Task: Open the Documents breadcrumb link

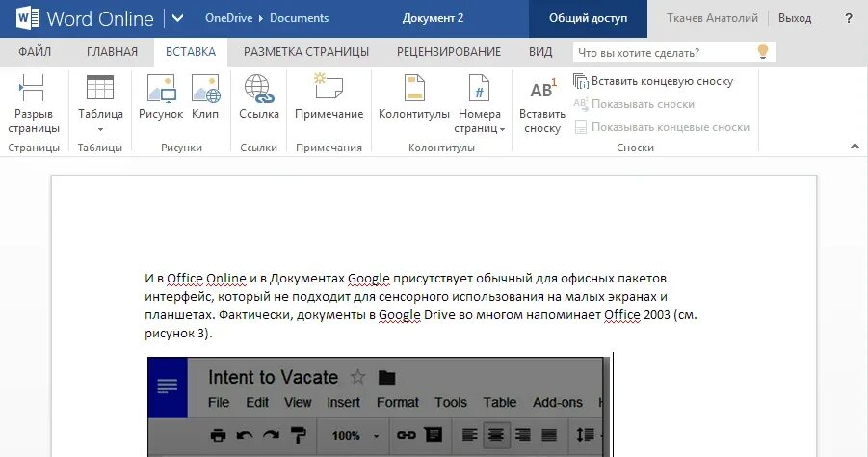Action: [x=299, y=18]
